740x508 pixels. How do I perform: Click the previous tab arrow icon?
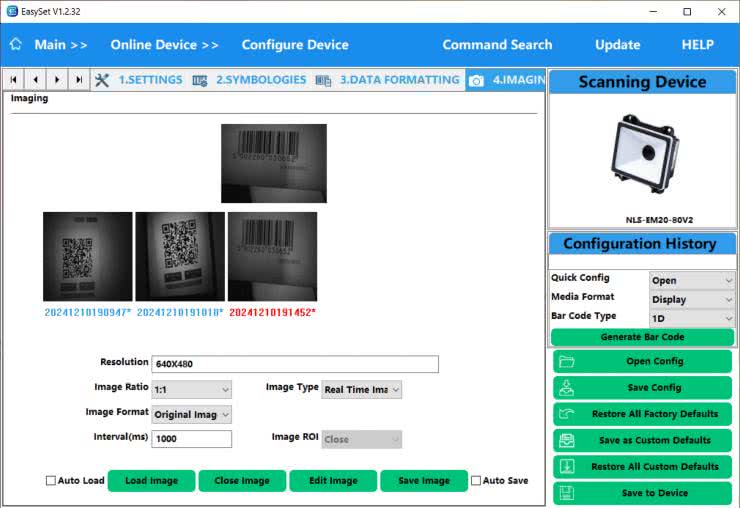click(36, 80)
